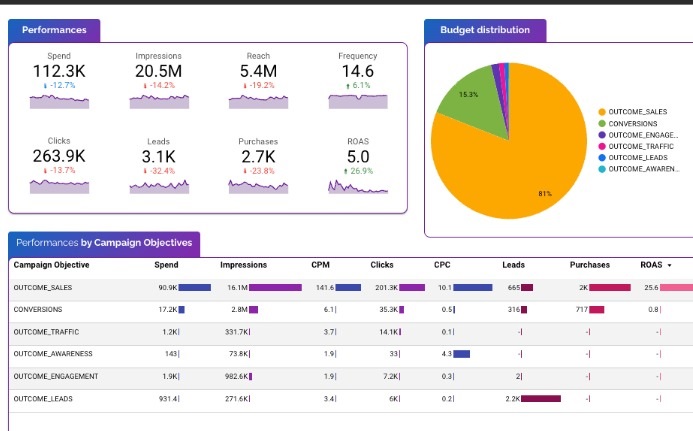
Task: Open the Budget distribution tab header
Action: click(x=485, y=30)
